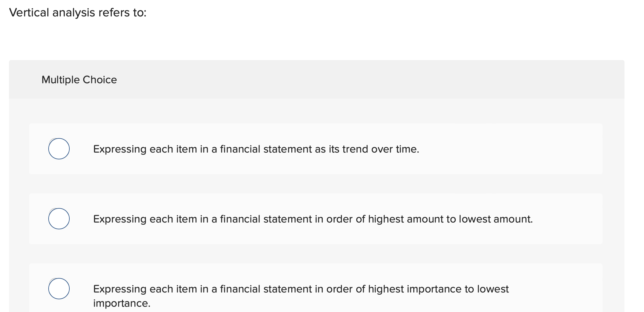
Task: Click the third answer option text
Action: (x=300, y=289)
